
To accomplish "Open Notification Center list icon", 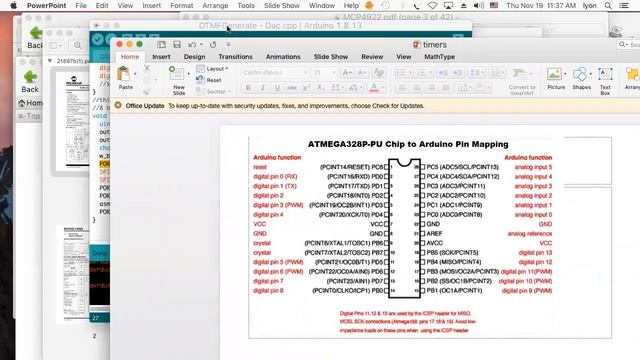I will click(x=624, y=6).
